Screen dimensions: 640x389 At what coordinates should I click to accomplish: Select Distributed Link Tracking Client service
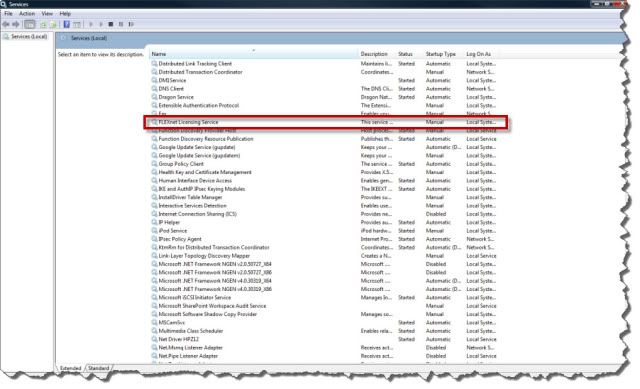(195, 64)
